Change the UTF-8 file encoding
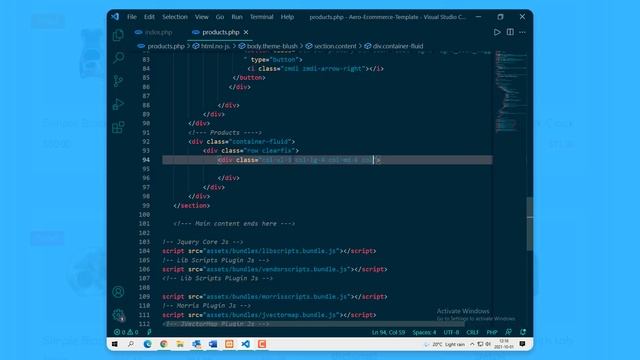The image size is (640, 360). 451,332
